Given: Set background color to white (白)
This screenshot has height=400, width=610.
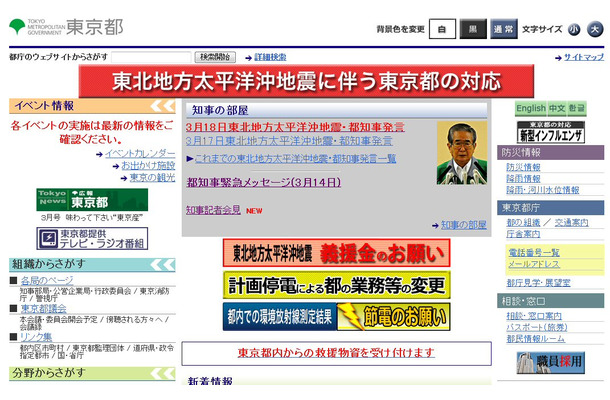Looking at the screenshot, I should [x=442, y=29].
